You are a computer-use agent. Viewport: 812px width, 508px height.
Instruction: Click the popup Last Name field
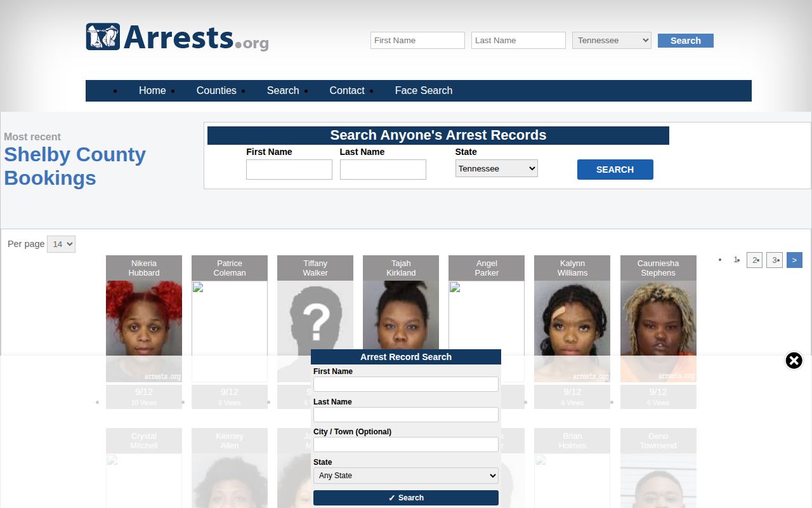pos(406,415)
